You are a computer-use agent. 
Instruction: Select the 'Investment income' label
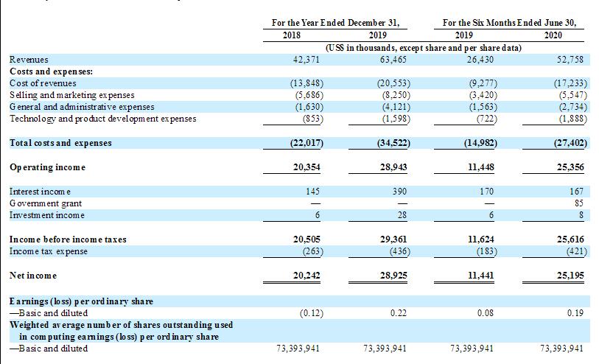tap(47, 215)
